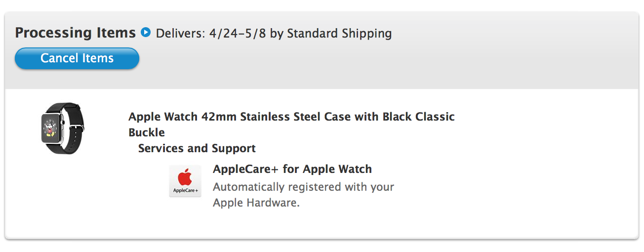Cancel the processing items
This screenshot has height=252, width=644.
point(77,58)
